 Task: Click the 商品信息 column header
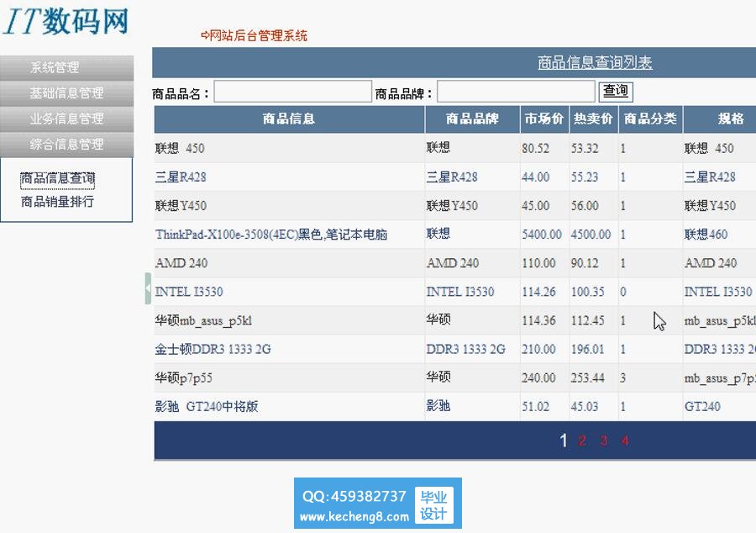point(289,119)
